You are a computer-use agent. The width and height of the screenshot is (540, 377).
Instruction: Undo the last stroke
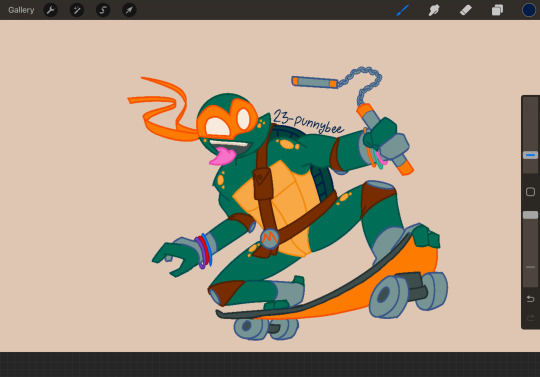530,299
